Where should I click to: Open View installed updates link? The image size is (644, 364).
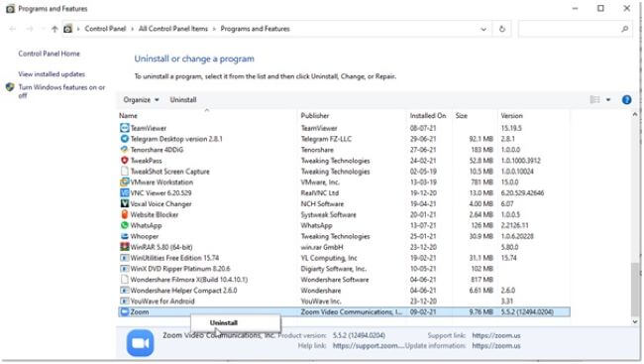[x=52, y=74]
